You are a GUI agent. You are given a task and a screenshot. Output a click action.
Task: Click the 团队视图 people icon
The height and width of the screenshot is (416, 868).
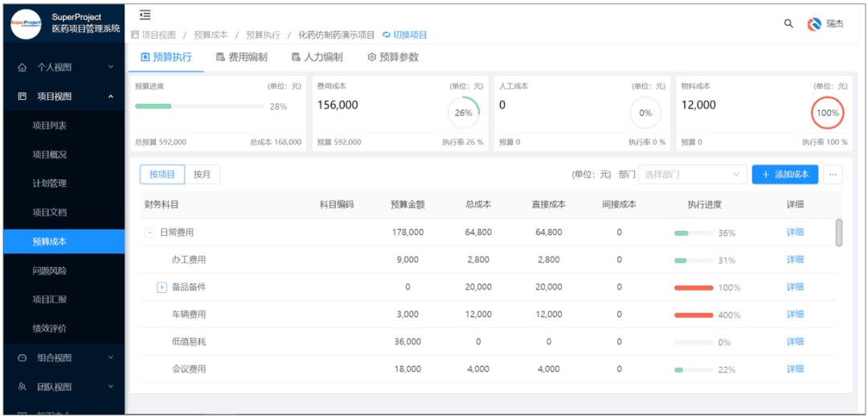[23, 387]
